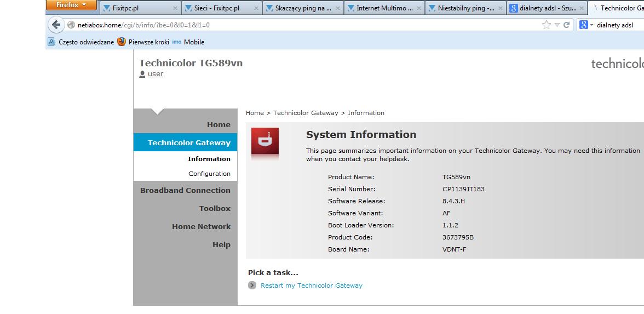Click Home in the breadcrumb
This screenshot has height=314, width=644.
click(255, 113)
